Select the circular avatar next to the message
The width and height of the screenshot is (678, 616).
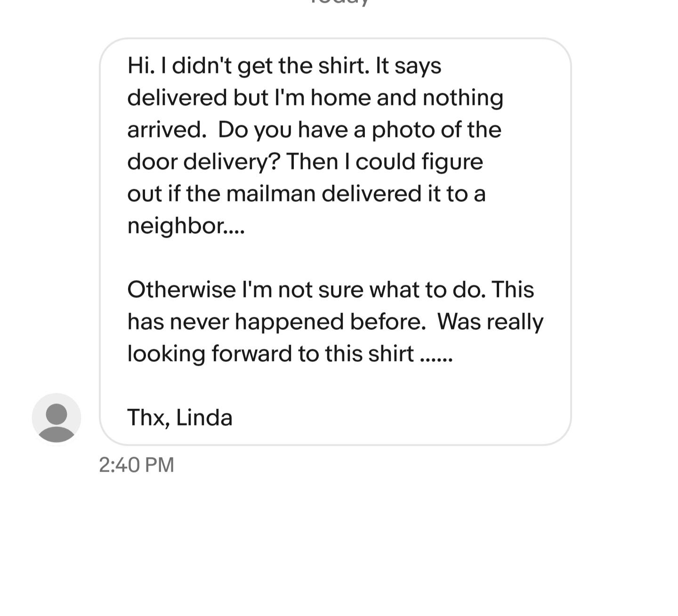[x=56, y=418]
